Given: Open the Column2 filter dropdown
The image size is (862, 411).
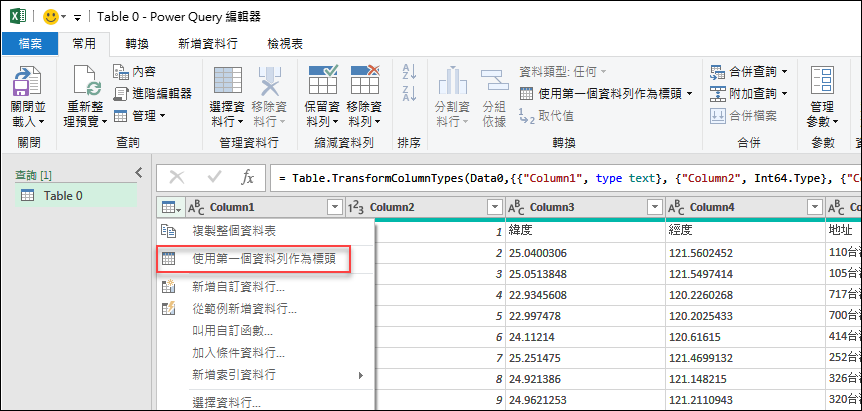Looking at the screenshot, I should coord(495,207).
